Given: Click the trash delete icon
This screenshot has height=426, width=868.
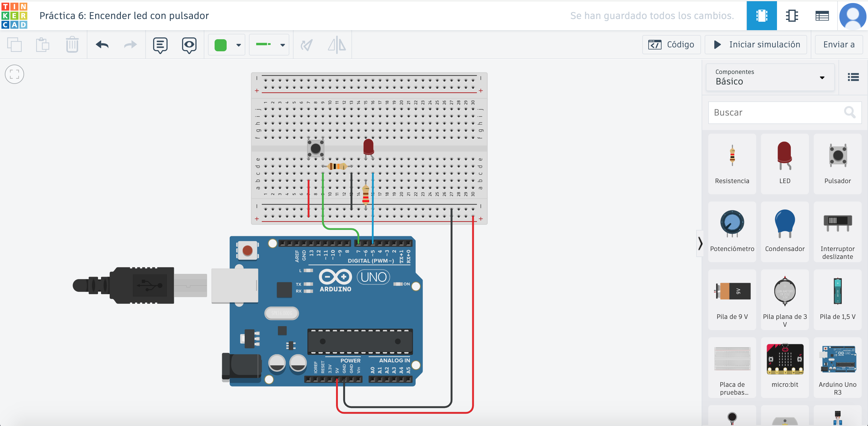Looking at the screenshot, I should pyautogui.click(x=72, y=45).
